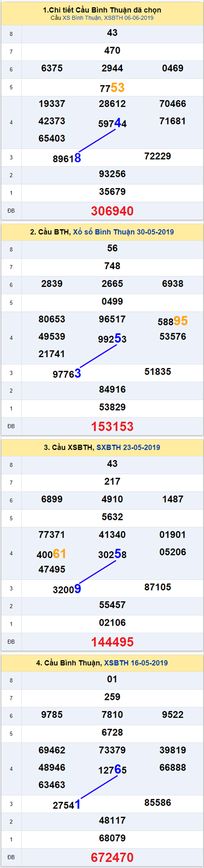Click the prize number 6375

[x=52, y=68]
